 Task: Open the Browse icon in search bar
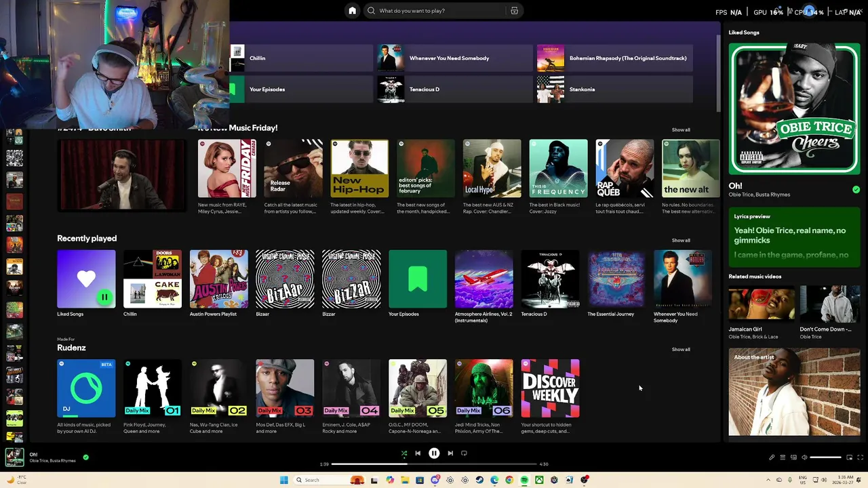pos(514,11)
